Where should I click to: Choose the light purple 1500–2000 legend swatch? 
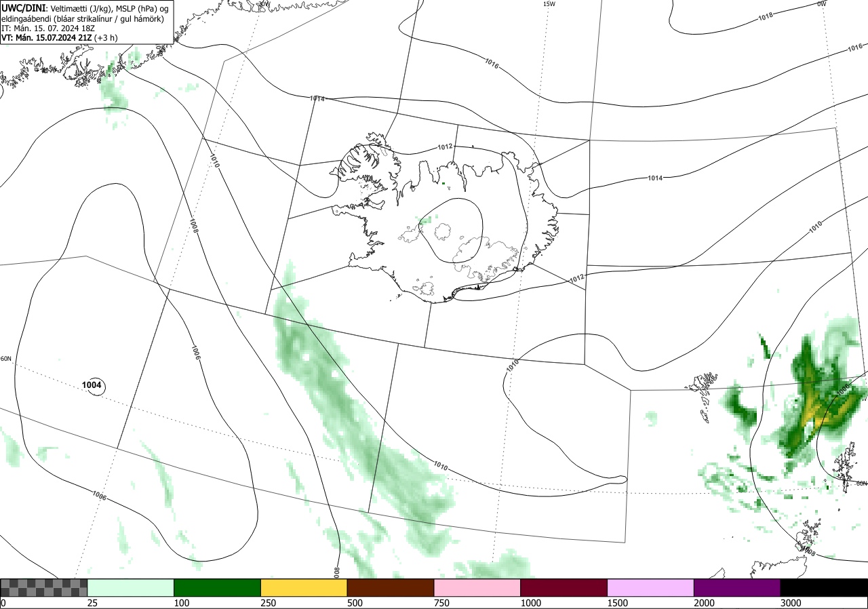click(651, 587)
